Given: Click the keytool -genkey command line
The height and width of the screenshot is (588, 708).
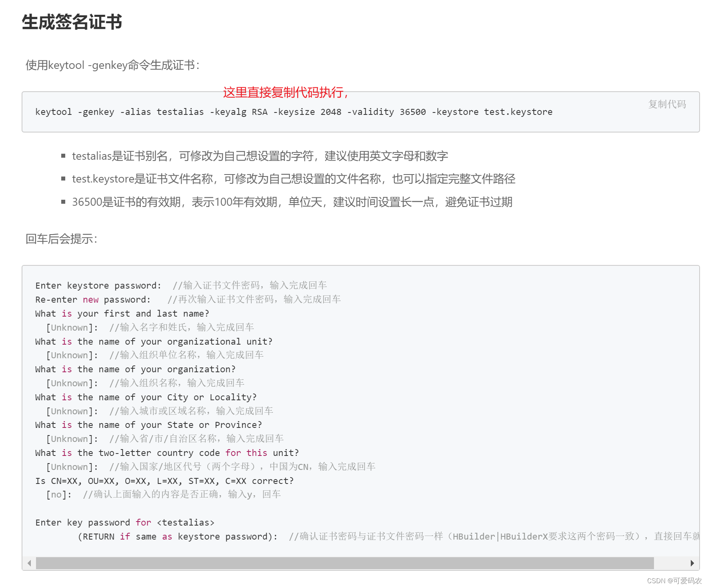Looking at the screenshot, I should coord(294,112).
